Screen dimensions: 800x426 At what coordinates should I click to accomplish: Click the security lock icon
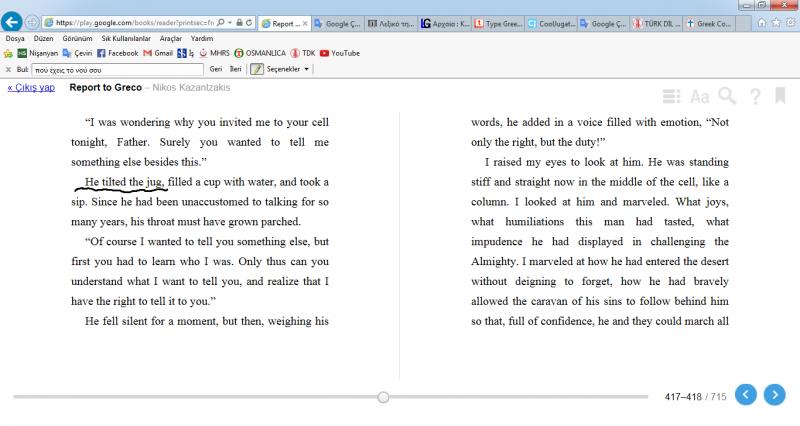tap(239, 22)
